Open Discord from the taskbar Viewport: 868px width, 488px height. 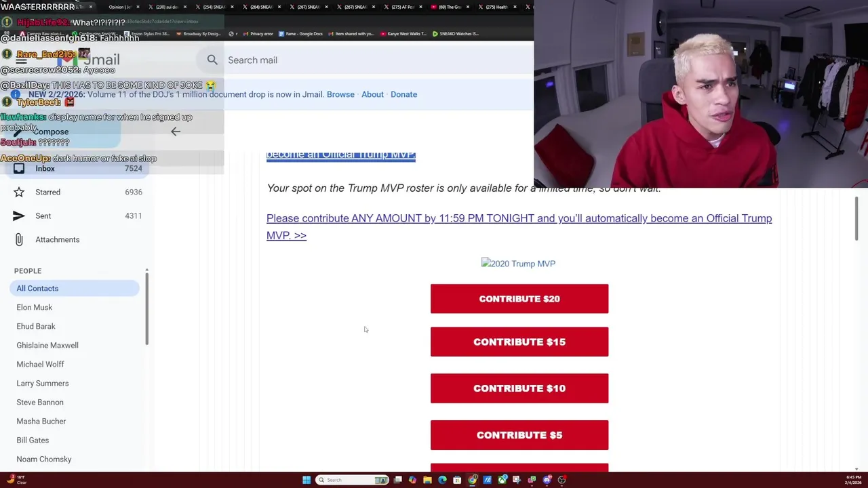(x=547, y=480)
